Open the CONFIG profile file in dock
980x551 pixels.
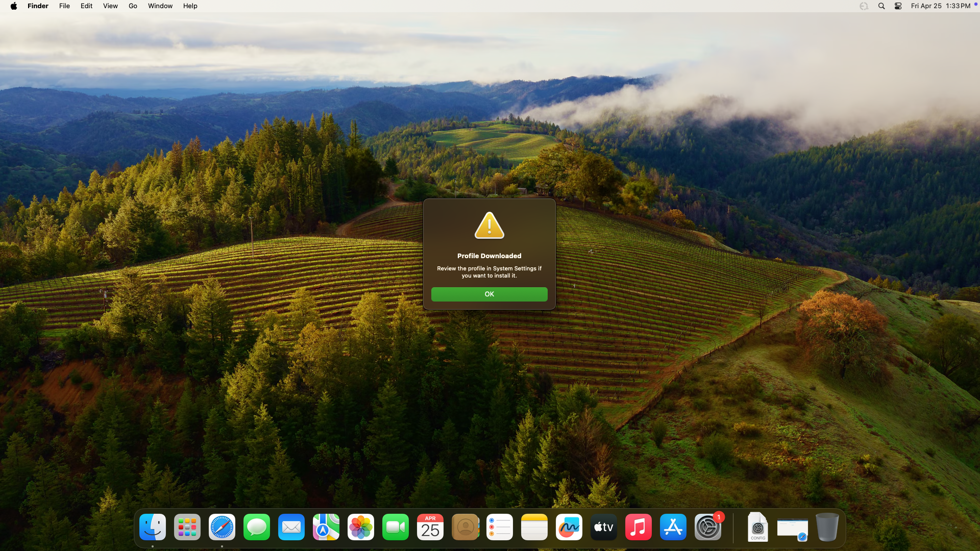click(758, 527)
